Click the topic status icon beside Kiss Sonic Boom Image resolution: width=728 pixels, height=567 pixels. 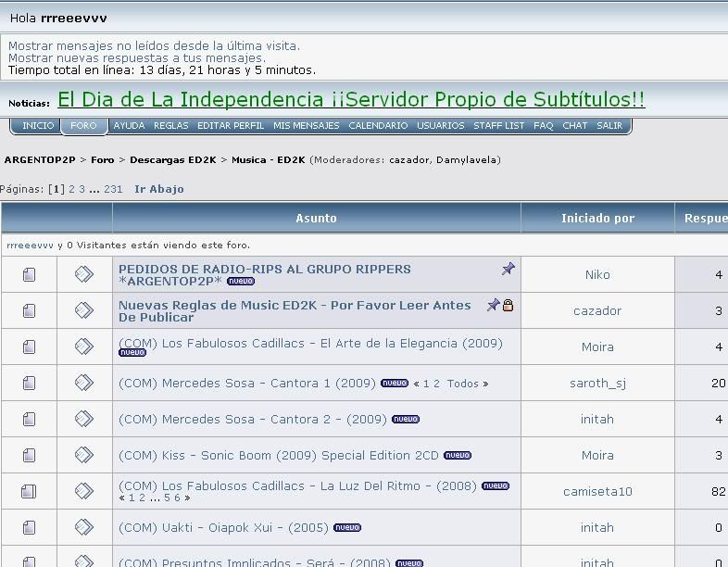tap(29, 455)
